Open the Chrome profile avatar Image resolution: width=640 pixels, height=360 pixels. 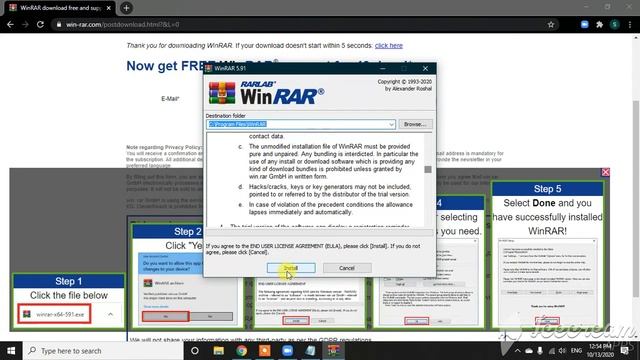tap(615, 24)
